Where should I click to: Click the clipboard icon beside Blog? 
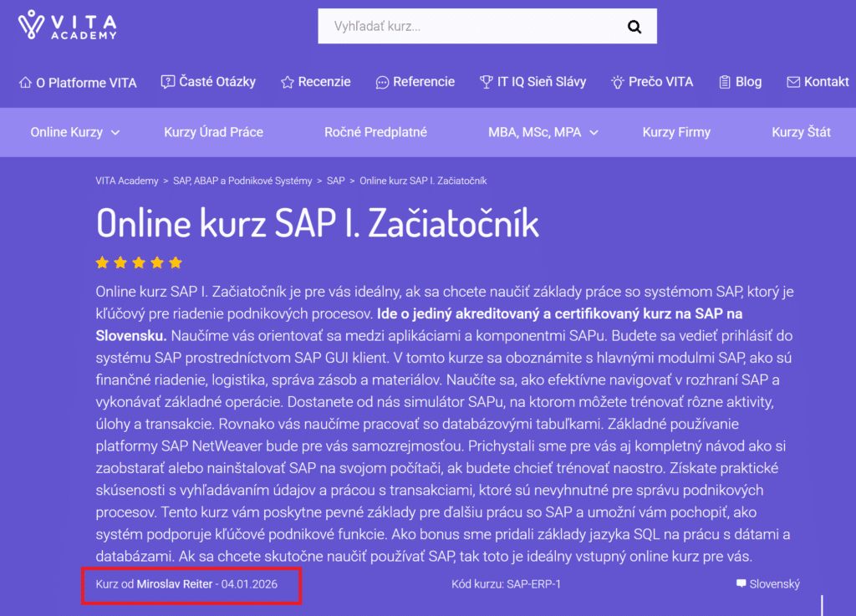pyautogui.click(x=725, y=83)
